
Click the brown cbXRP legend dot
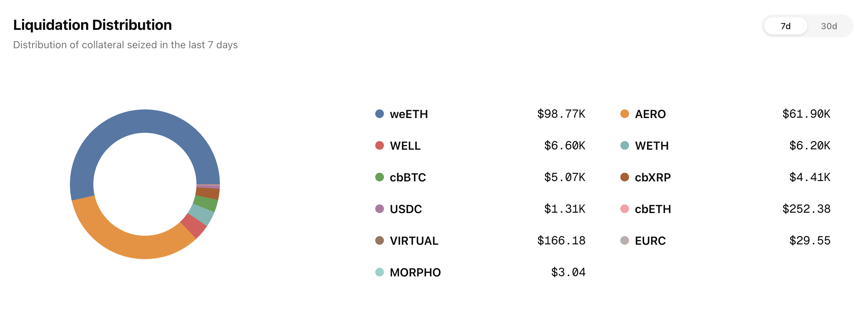pyautogui.click(x=625, y=177)
